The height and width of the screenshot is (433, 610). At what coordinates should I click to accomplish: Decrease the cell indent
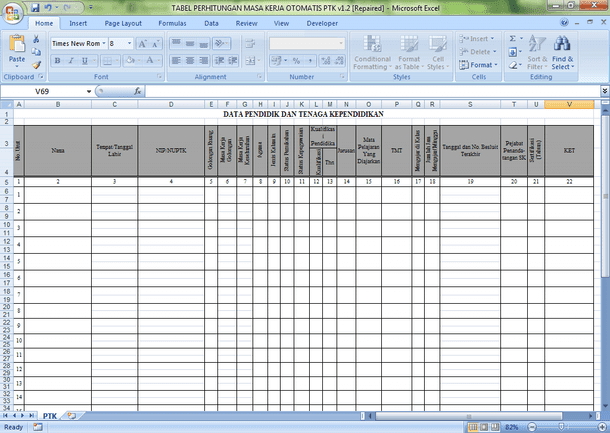coord(219,61)
